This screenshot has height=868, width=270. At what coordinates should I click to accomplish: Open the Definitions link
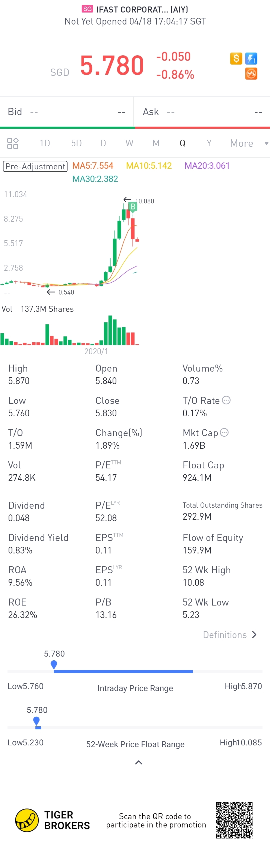tap(225, 635)
